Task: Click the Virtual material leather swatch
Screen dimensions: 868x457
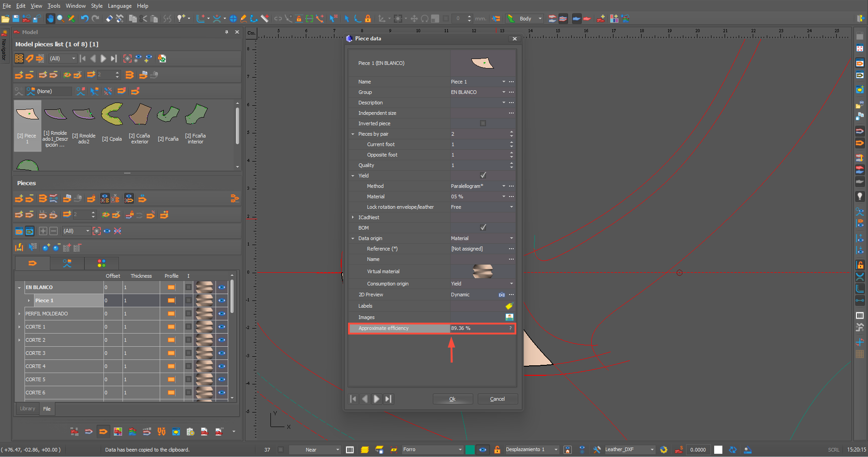Action: point(482,271)
